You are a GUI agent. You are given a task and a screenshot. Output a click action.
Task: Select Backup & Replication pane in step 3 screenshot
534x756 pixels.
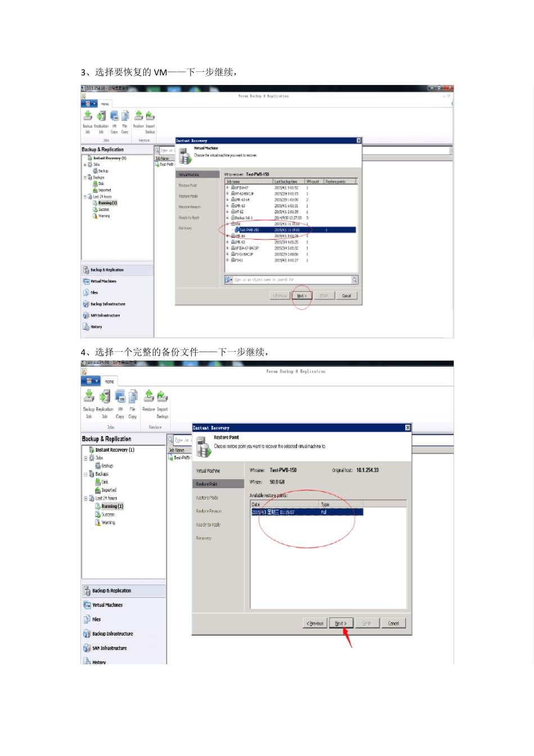click(x=117, y=270)
